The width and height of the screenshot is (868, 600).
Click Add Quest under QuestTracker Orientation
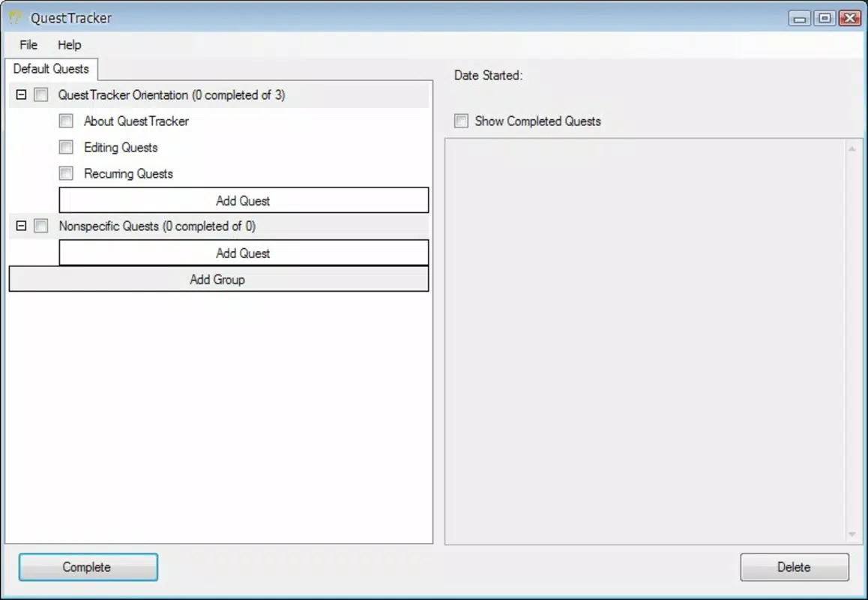(x=244, y=200)
